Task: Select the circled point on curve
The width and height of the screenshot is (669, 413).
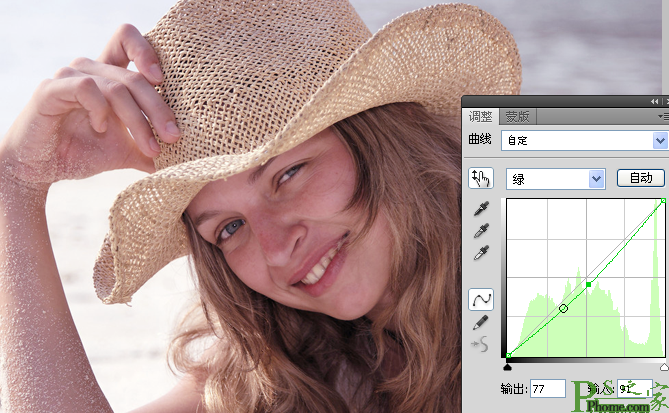Action: coord(563,308)
